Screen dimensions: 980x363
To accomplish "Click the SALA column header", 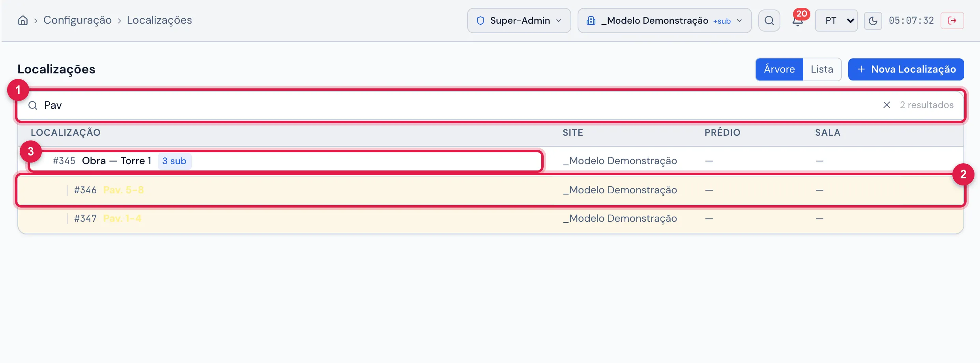I will [x=828, y=133].
